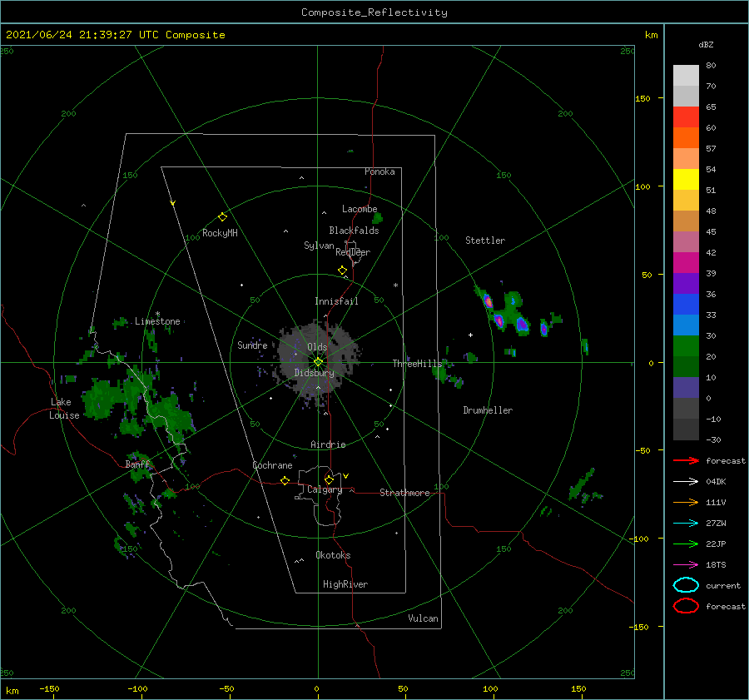Click the yellow 51-54 dBZ color swatch
Viewport: 749px width, 700px height.
pos(686,179)
